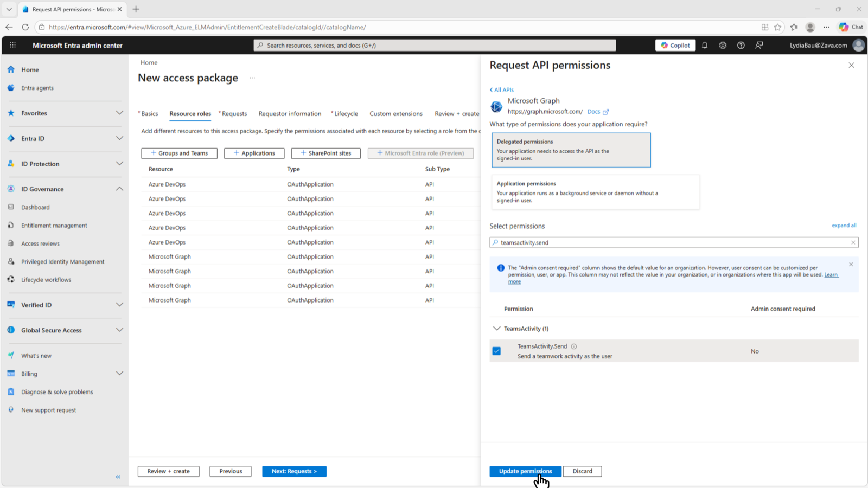Image resolution: width=868 pixels, height=488 pixels.
Task: Expand the Entra ID section
Action: [x=119, y=138]
